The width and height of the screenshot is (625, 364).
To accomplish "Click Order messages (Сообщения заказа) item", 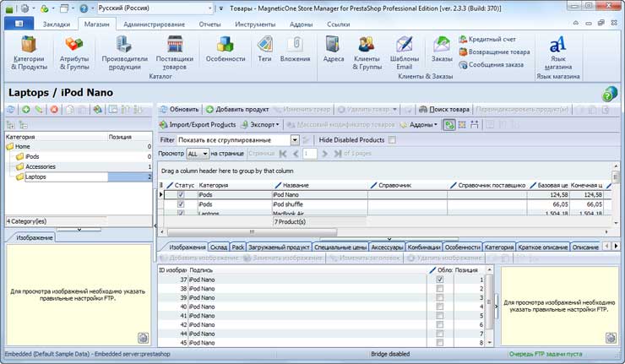I will [491, 64].
